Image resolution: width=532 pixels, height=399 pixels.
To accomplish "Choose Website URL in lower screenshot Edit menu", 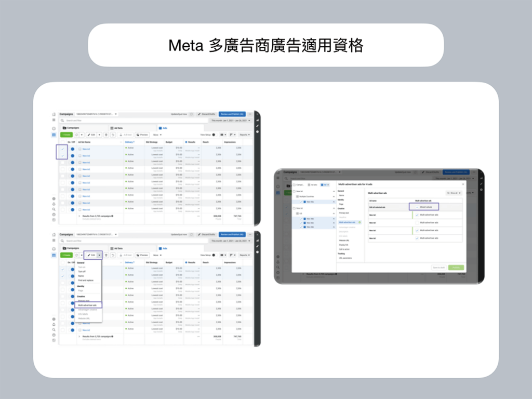I will [x=84, y=318].
